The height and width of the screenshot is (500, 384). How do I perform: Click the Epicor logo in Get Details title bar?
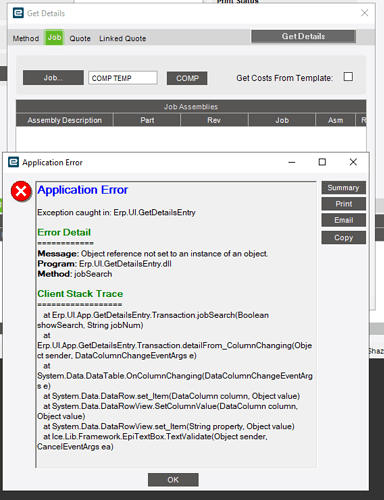[18, 13]
